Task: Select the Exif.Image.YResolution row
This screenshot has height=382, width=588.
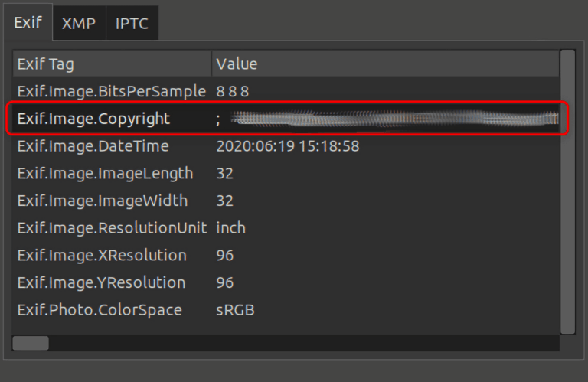Action: (102, 283)
